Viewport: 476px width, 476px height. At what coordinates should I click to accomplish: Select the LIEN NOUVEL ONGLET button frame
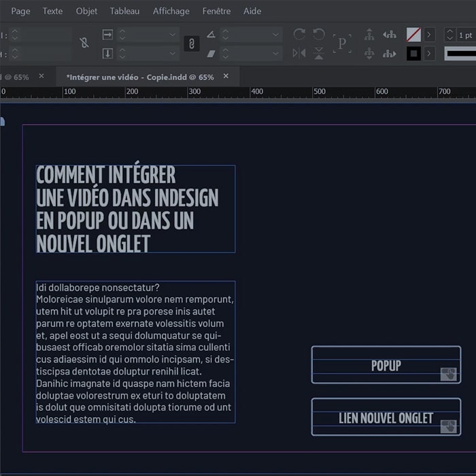386,417
